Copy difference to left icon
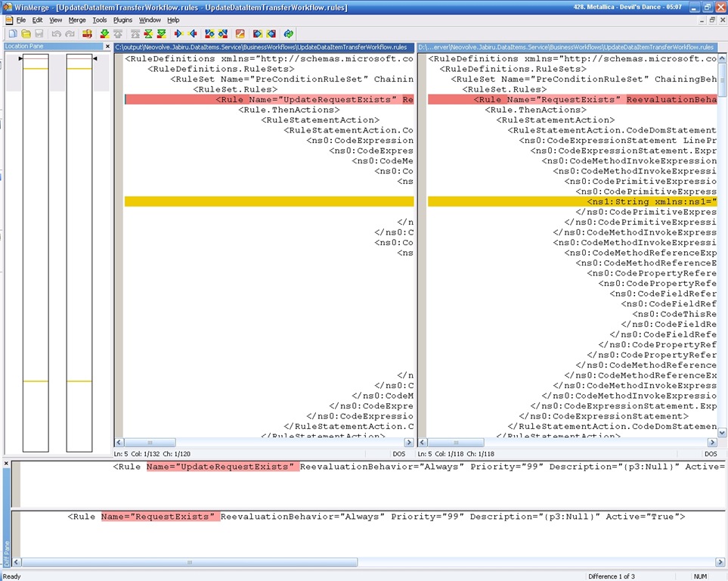This screenshot has height=581, width=728. [193, 33]
